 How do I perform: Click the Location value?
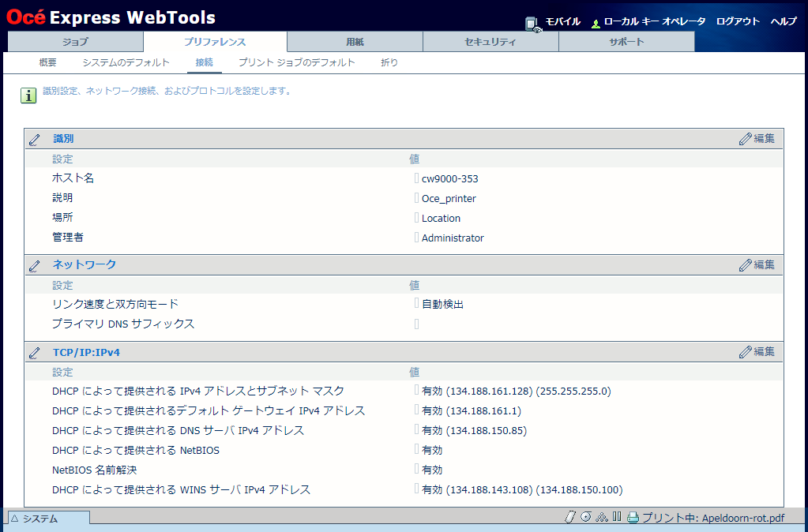click(441, 219)
